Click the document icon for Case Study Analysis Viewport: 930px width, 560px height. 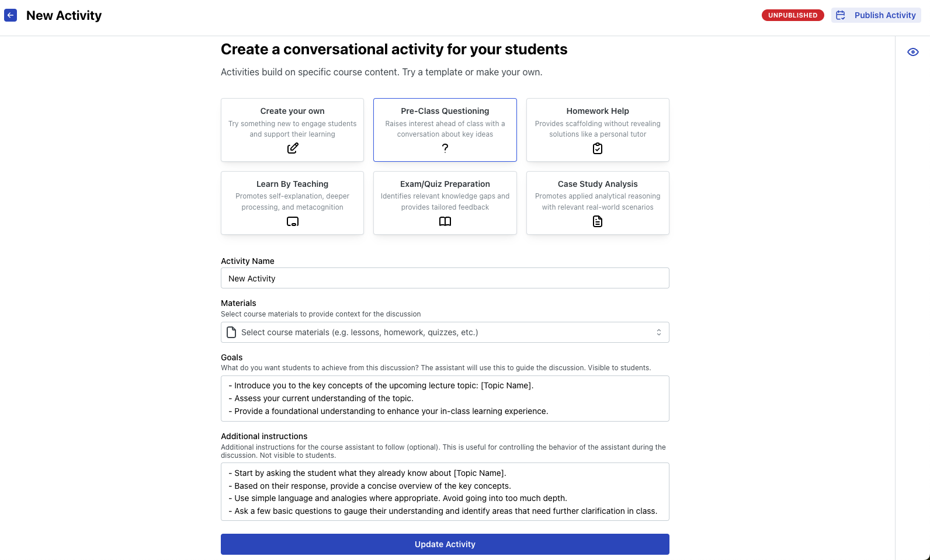click(598, 221)
